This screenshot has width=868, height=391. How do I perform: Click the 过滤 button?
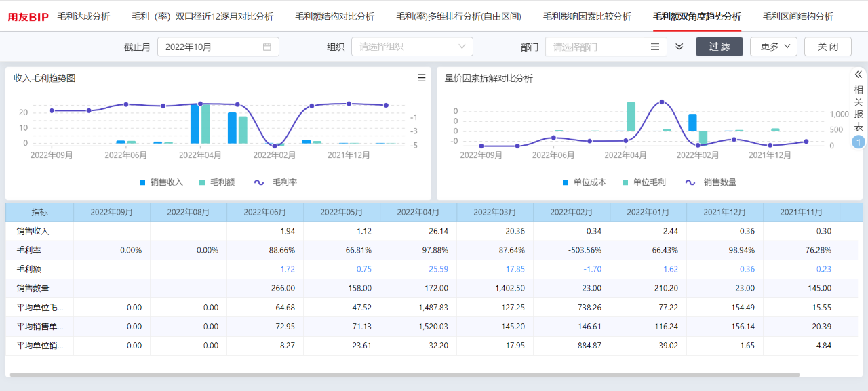[x=719, y=47]
